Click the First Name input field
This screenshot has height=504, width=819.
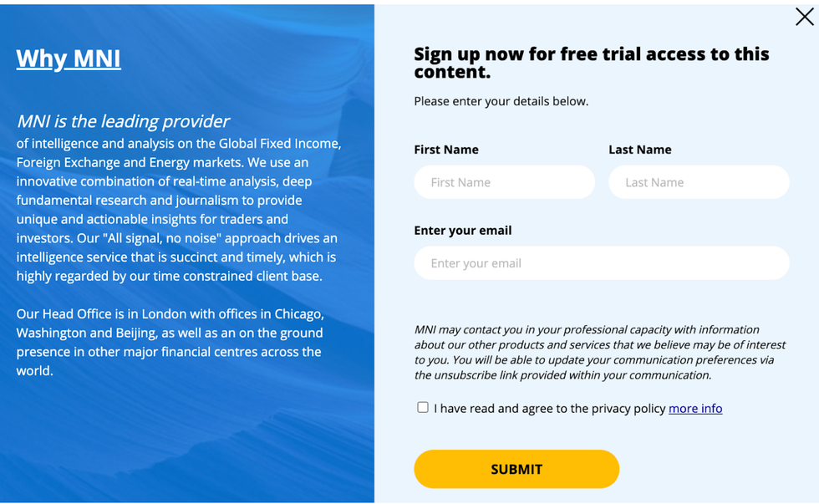pos(504,182)
